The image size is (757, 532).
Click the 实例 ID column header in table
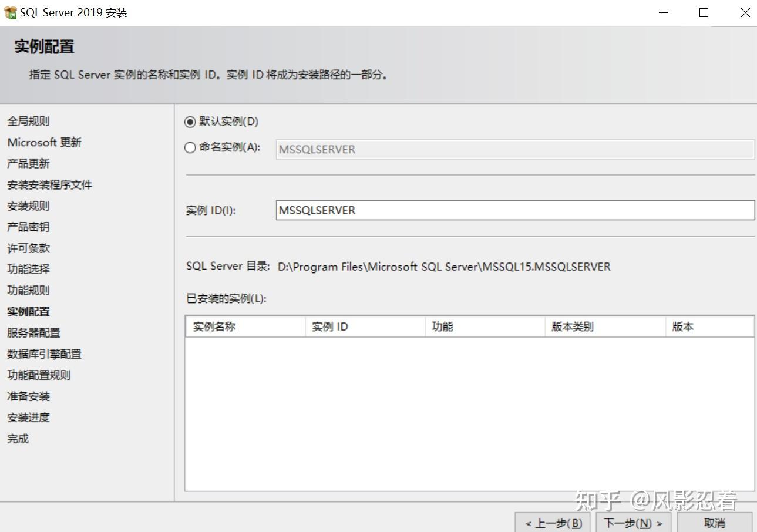(365, 326)
